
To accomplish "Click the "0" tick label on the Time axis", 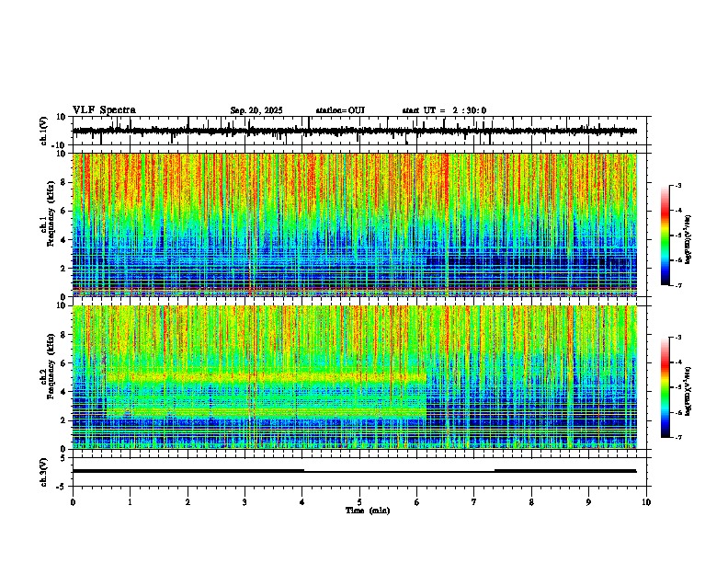I will point(73,502).
